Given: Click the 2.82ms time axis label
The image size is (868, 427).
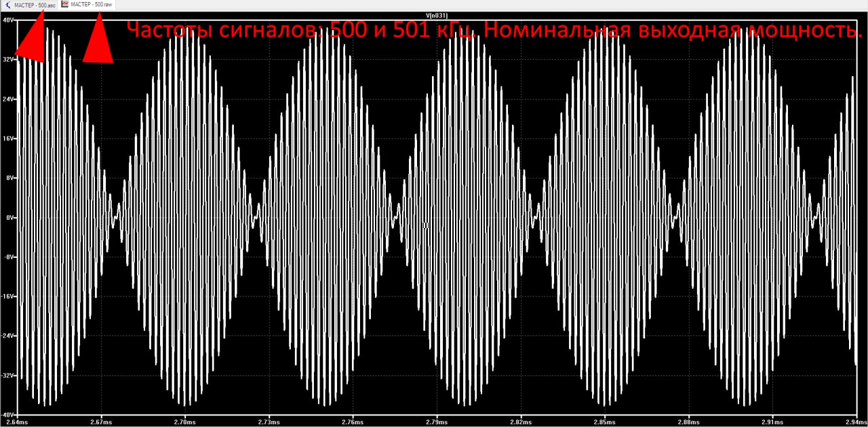Looking at the screenshot, I should point(521,422).
